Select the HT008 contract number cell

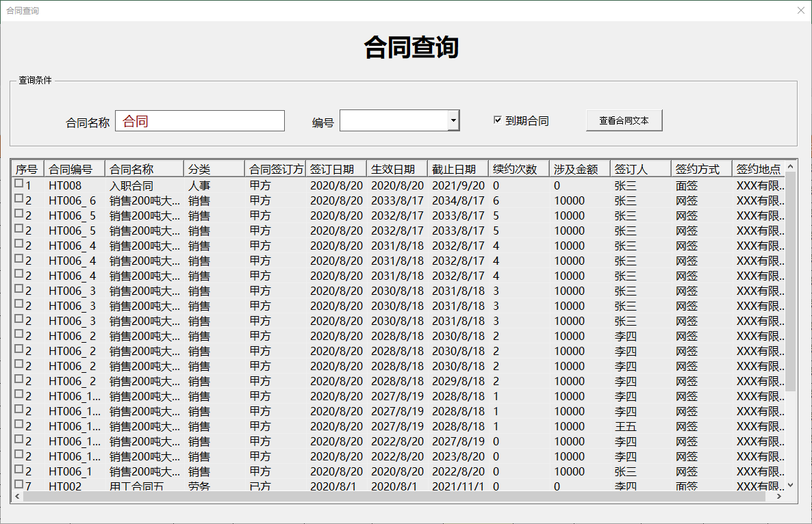[x=65, y=185]
